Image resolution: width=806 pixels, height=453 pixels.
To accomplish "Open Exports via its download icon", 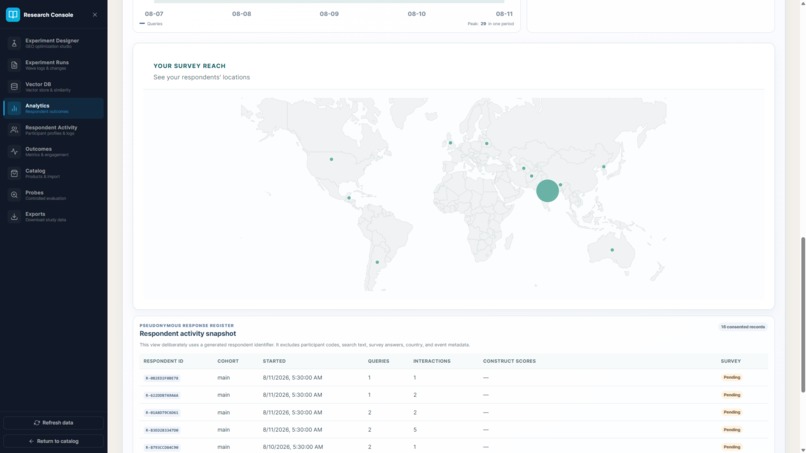I will click(x=14, y=216).
